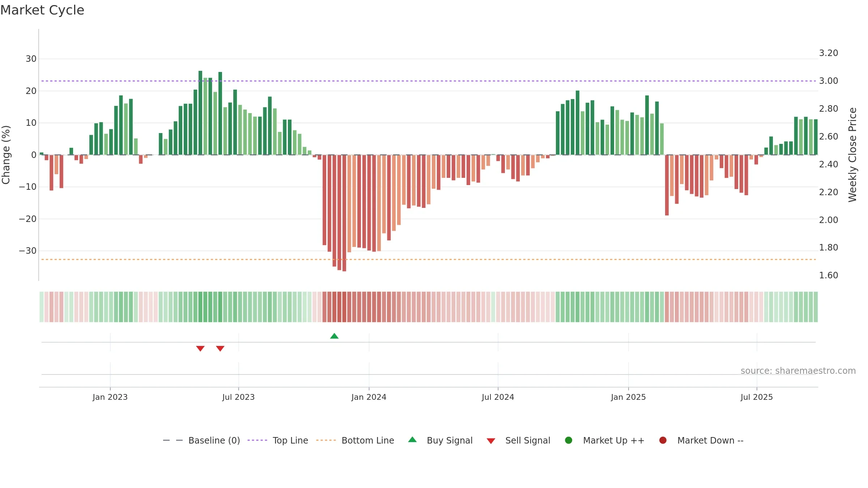Click the Change (%) axis title
The width and height of the screenshot is (868, 488).
click(6, 155)
